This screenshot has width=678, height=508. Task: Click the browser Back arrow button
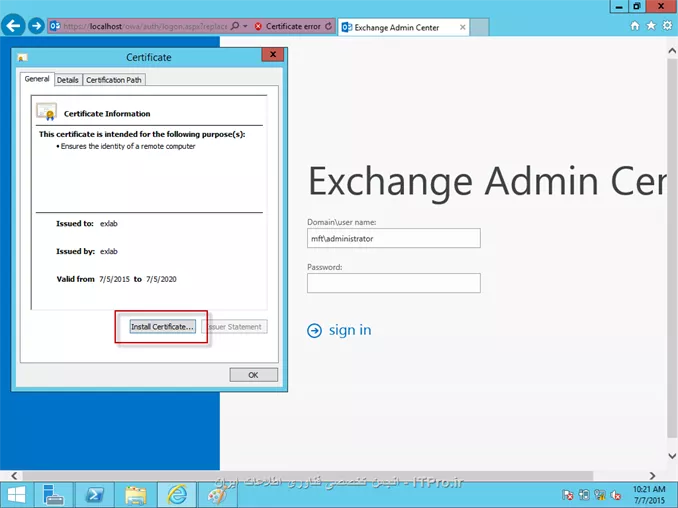click(x=13, y=26)
